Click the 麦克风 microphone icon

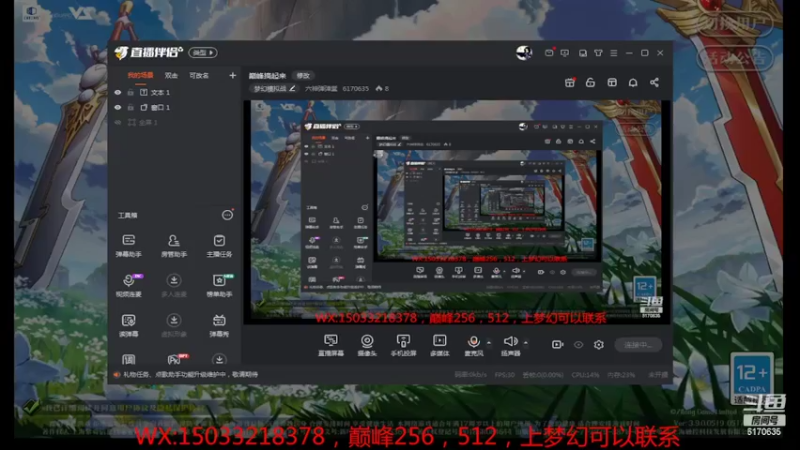[473, 341]
